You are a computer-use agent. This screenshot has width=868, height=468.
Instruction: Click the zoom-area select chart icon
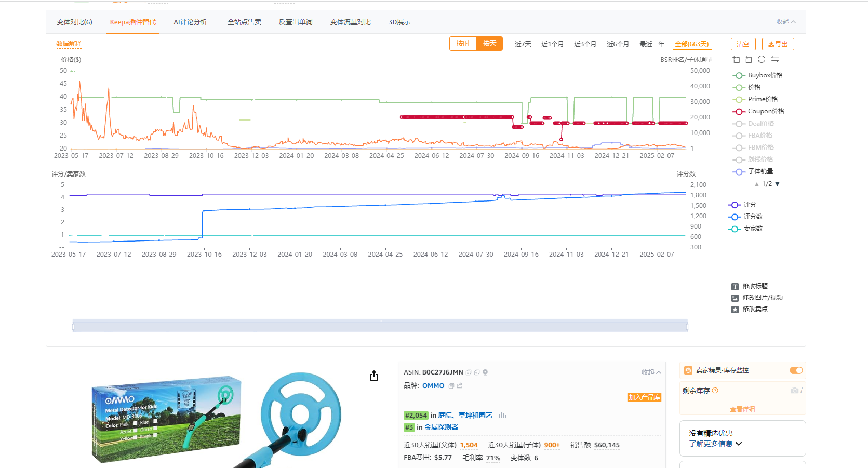736,60
